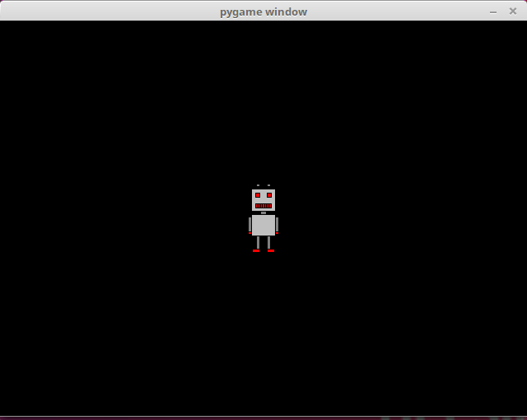Click the robot's right red eye

click(x=269, y=196)
